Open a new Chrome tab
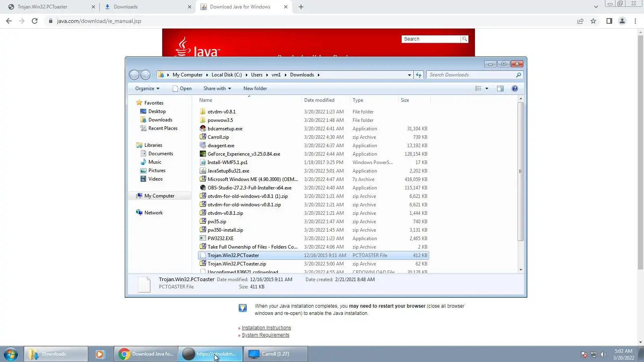 click(301, 7)
